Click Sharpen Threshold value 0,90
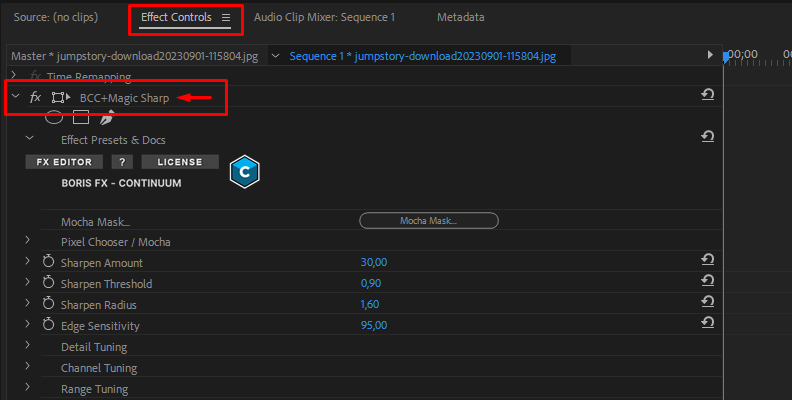792x400 pixels. click(371, 283)
